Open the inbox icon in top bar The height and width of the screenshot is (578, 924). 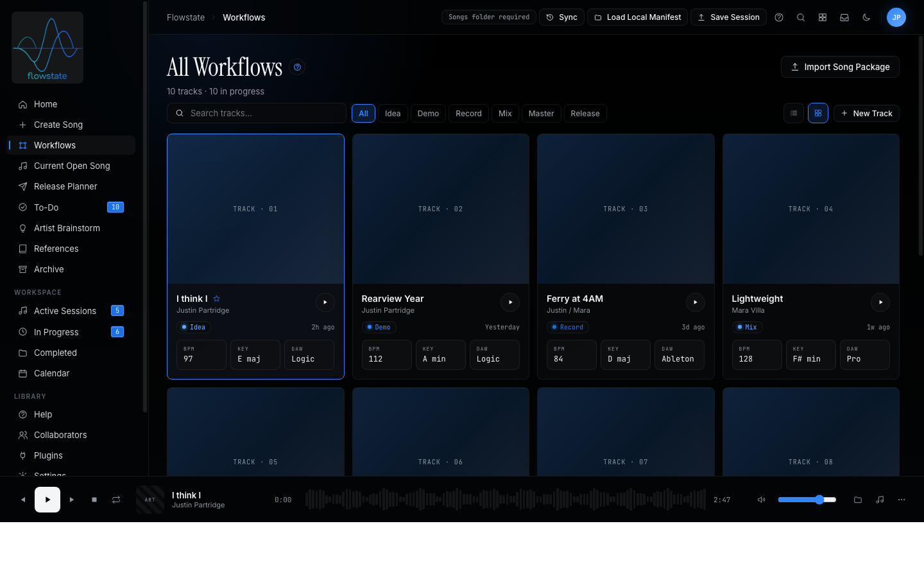(x=844, y=17)
